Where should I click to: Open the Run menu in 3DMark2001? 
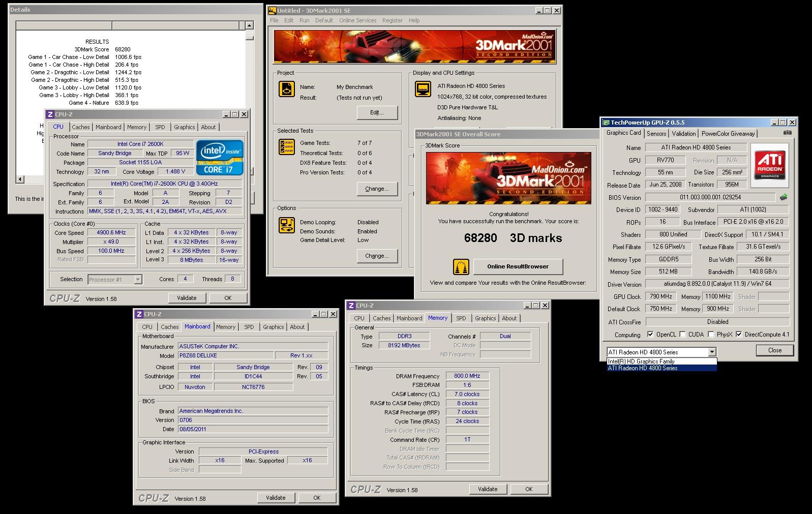click(304, 20)
